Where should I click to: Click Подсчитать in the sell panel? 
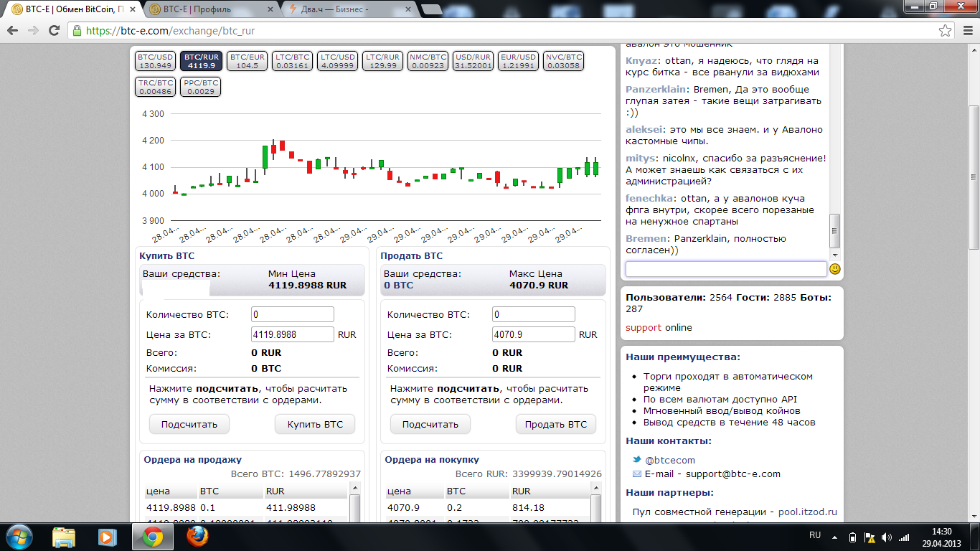coord(430,424)
